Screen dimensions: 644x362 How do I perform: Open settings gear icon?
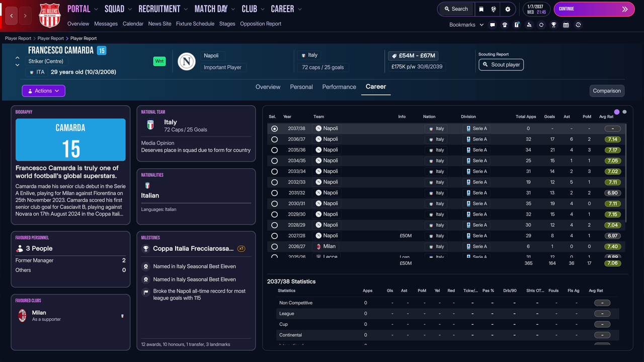(x=508, y=9)
